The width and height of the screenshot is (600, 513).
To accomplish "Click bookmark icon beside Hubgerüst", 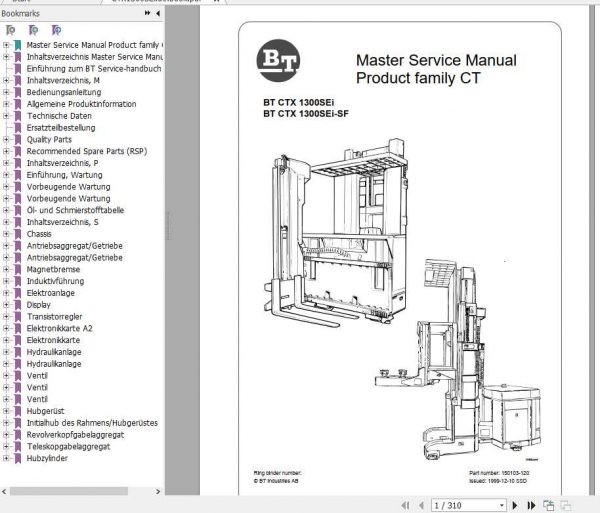I will point(18,411).
